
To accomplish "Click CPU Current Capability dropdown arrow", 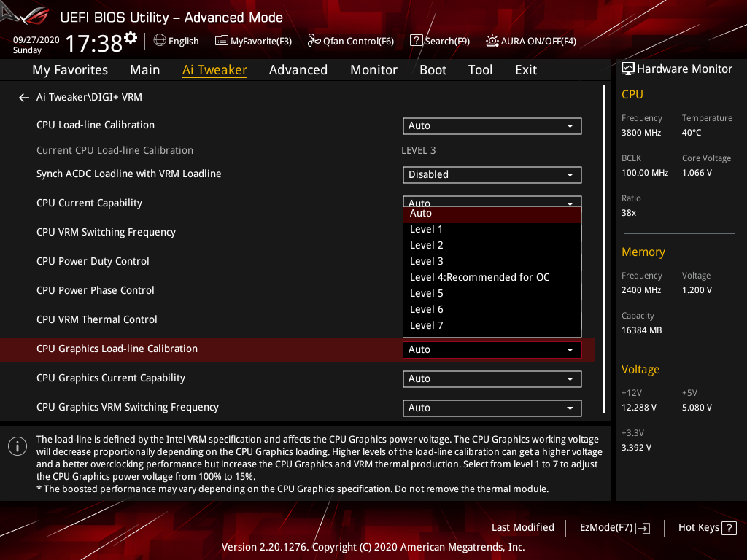I will pyautogui.click(x=570, y=203).
